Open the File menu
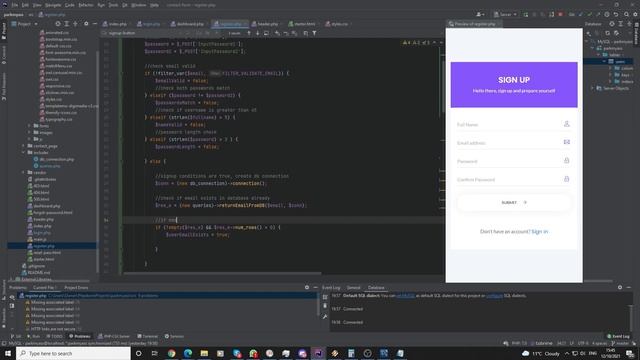Screen dimensions: 640x360 tap(15, 5)
